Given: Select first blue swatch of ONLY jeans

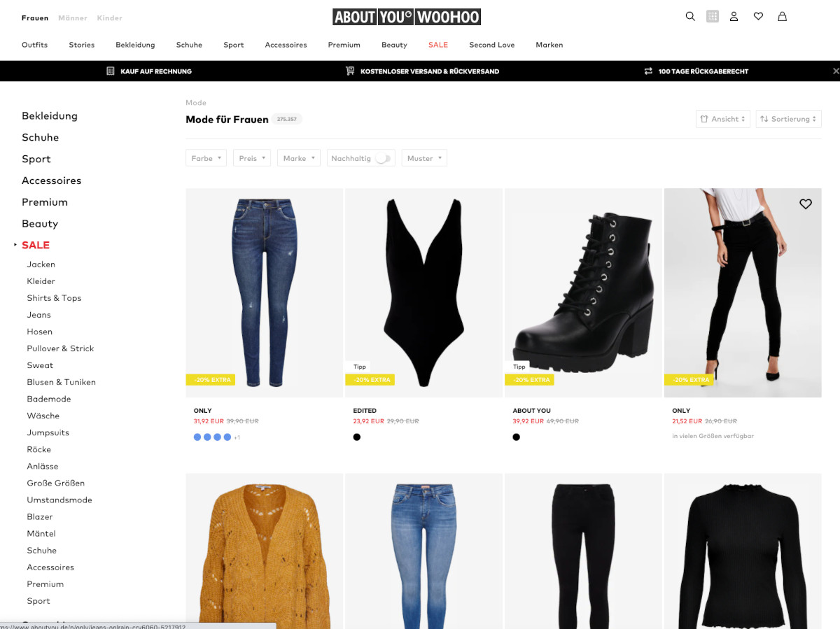Looking at the screenshot, I should pos(197,437).
